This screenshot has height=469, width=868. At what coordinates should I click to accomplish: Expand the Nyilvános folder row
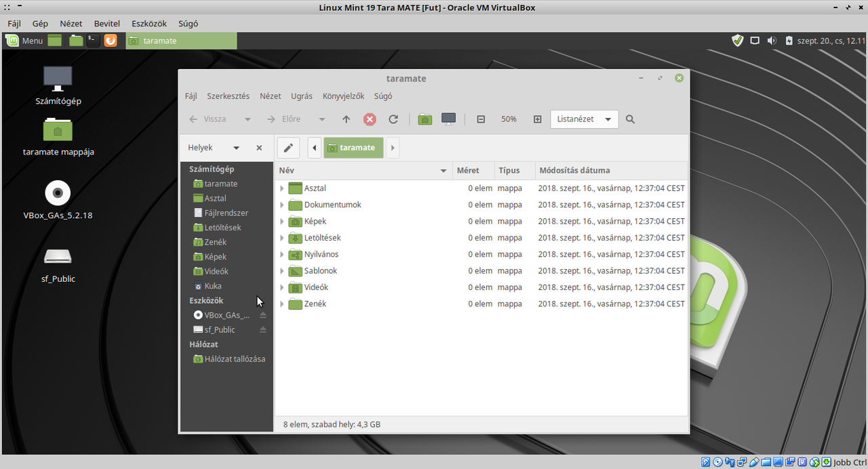pyautogui.click(x=281, y=254)
